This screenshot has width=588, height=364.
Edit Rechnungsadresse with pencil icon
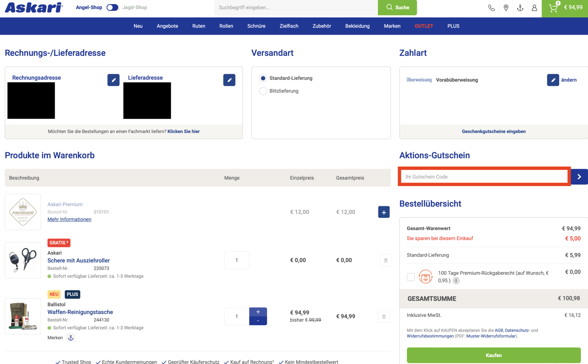(113, 80)
